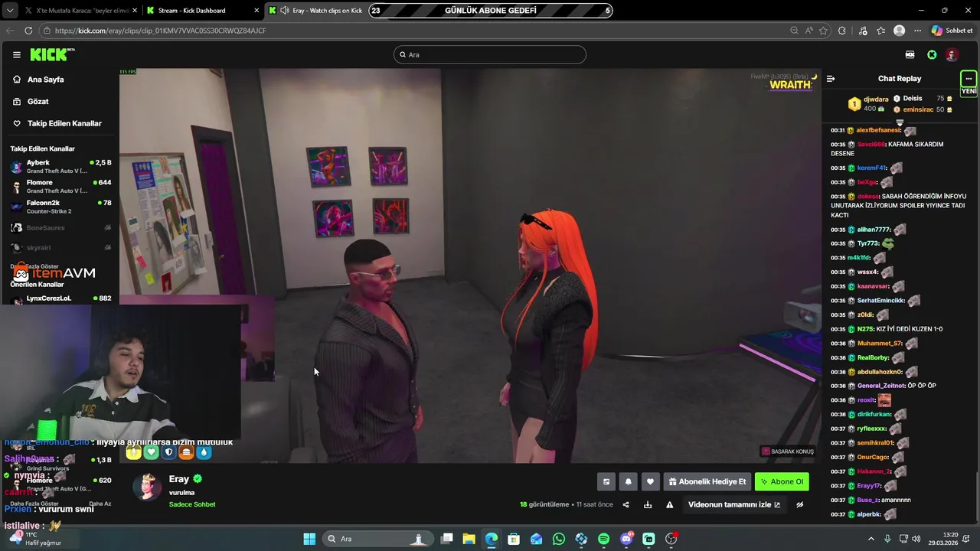
Task: Click Videonun tamamını izle
Action: (734, 505)
